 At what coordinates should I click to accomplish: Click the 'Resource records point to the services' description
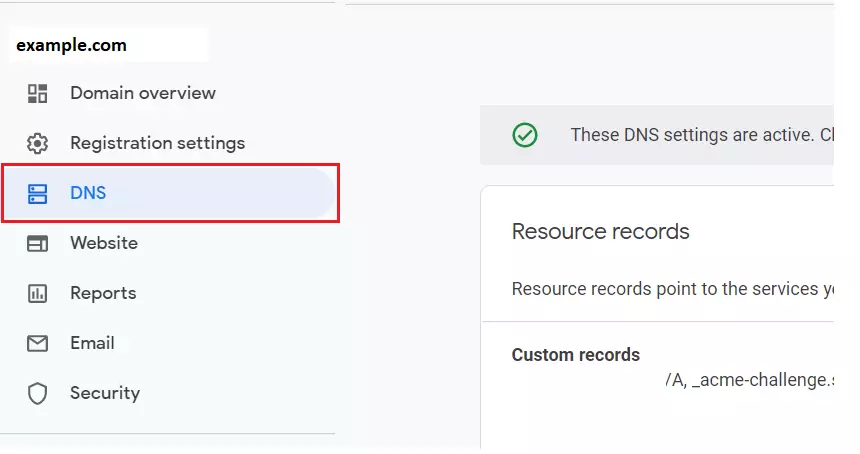tap(672, 289)
